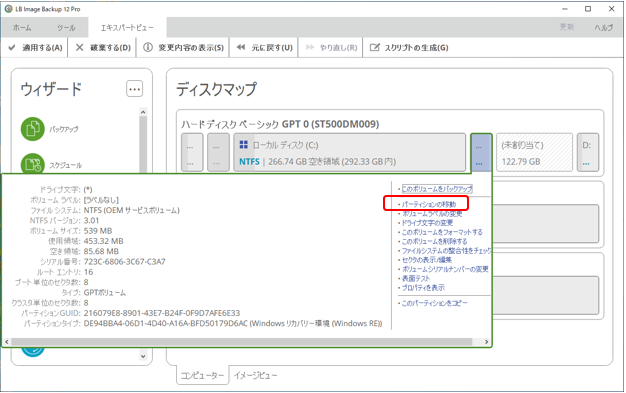Click the free space value 85.68 MB
Image resolution: width=626 pixels, height=393 pixels.
pyautogui.click(x=101, y=252)
